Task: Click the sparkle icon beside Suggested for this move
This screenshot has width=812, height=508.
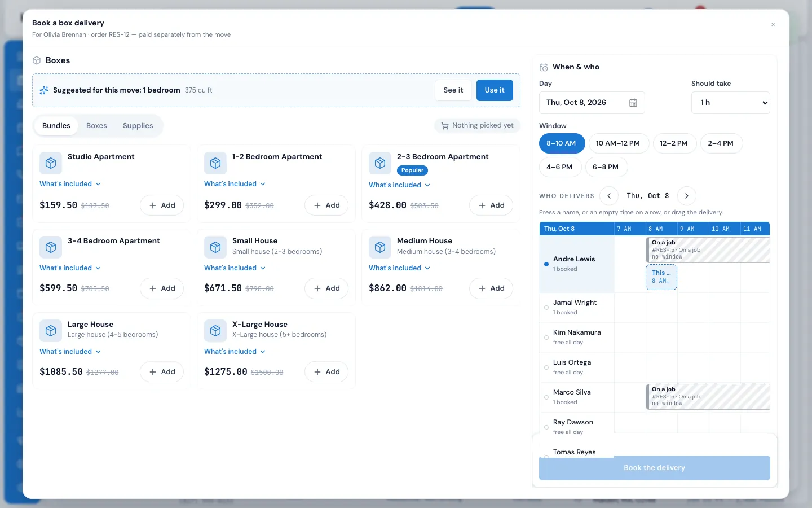Action: 44,90
